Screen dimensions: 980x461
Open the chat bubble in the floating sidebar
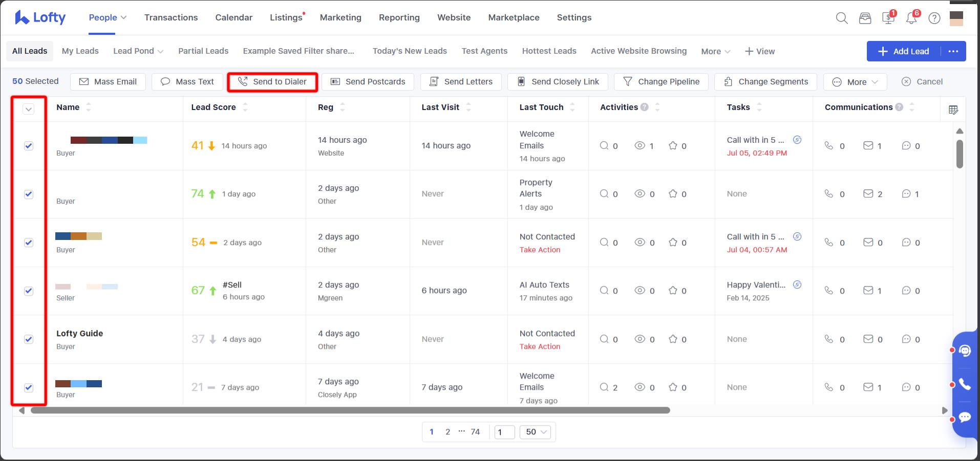coord(965,417)
